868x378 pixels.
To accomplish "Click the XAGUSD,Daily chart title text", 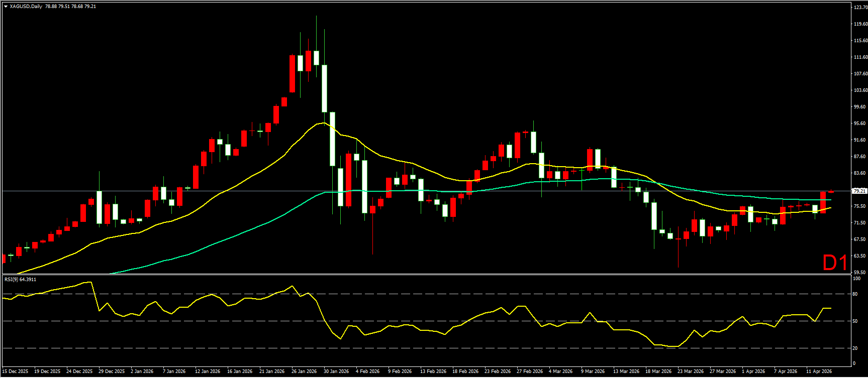I will coord(26,7).
